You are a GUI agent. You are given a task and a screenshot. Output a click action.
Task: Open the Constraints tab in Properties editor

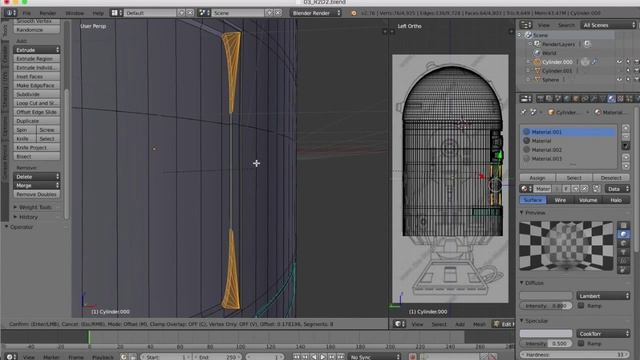584,99
